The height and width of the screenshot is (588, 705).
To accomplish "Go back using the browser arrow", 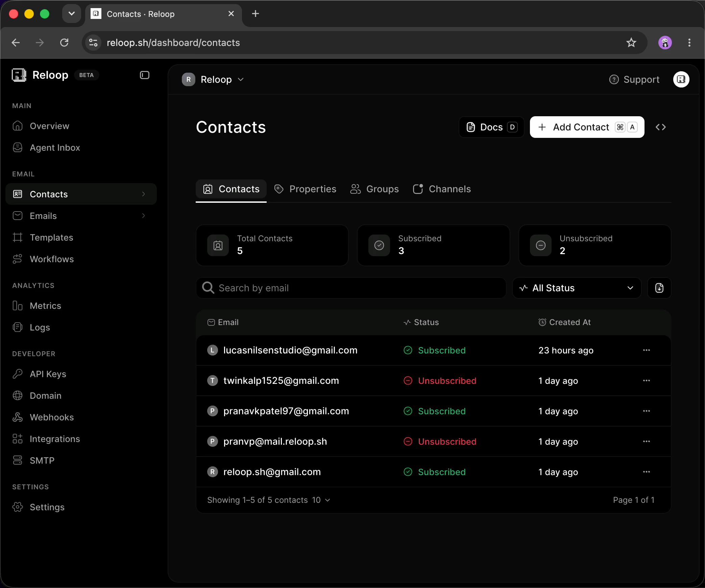I will [16, 43].
